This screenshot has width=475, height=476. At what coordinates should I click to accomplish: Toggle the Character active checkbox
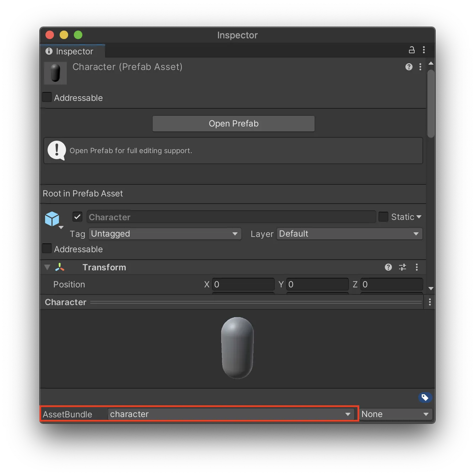[x=77, y=217]
